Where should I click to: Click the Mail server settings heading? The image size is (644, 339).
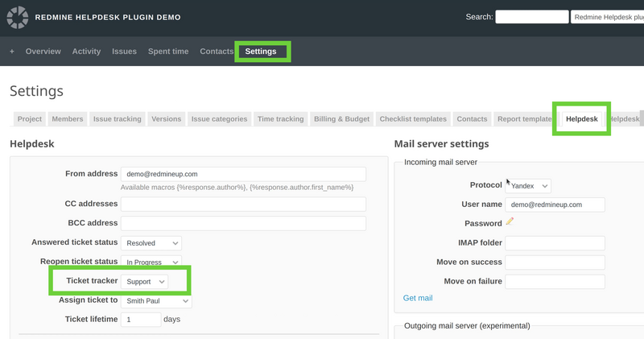[x=441, y=144]
